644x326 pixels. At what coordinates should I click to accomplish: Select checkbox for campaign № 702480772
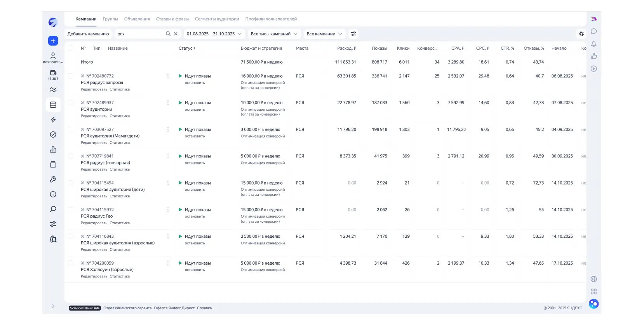tap(71, 76)
